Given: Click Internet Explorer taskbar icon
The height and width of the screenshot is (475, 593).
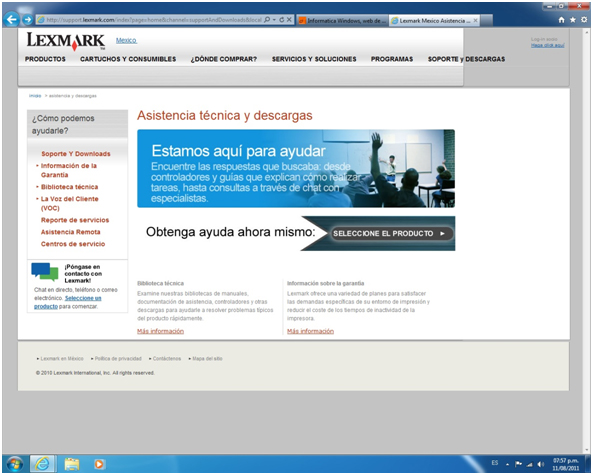Looking at the screenshot, I should click(42, 464).
